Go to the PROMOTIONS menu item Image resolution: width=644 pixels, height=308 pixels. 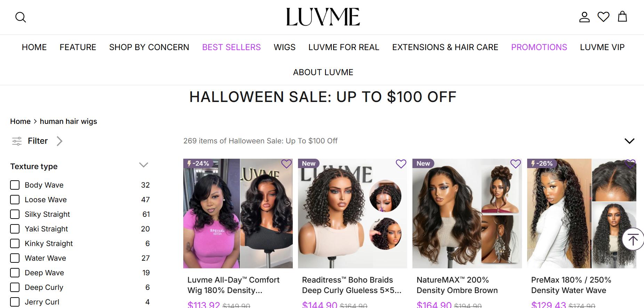point(539,47)
